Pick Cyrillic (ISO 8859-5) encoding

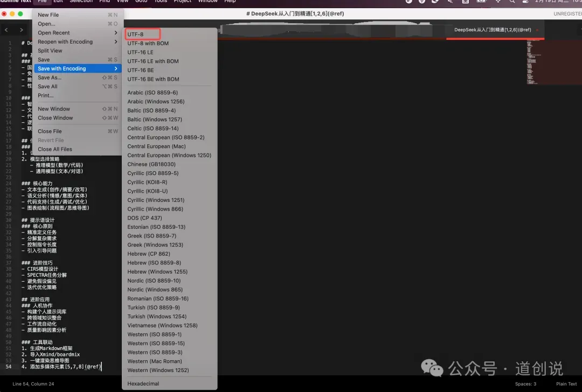(170, 173)
